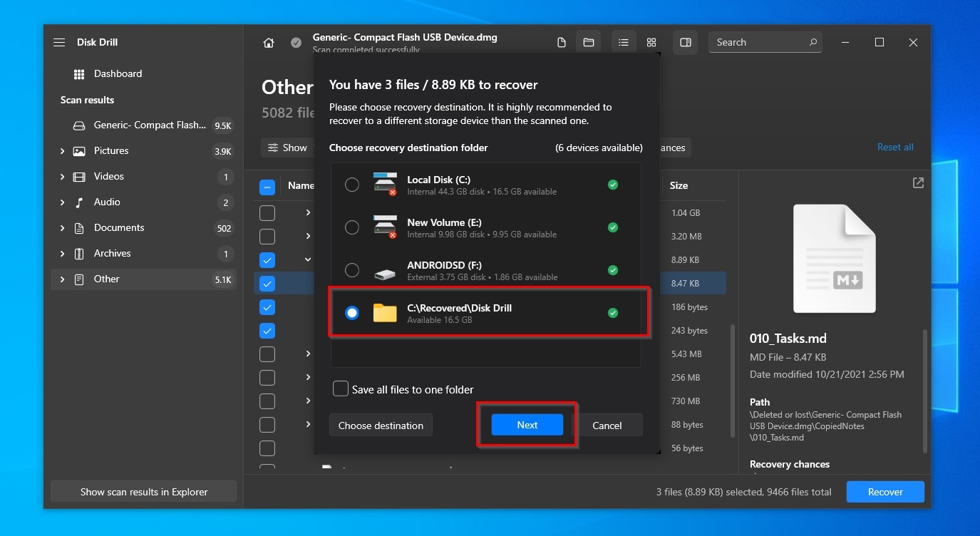Open Documents category in sidebar
This screenshot has height=536, width=980.
pos(143,228)
